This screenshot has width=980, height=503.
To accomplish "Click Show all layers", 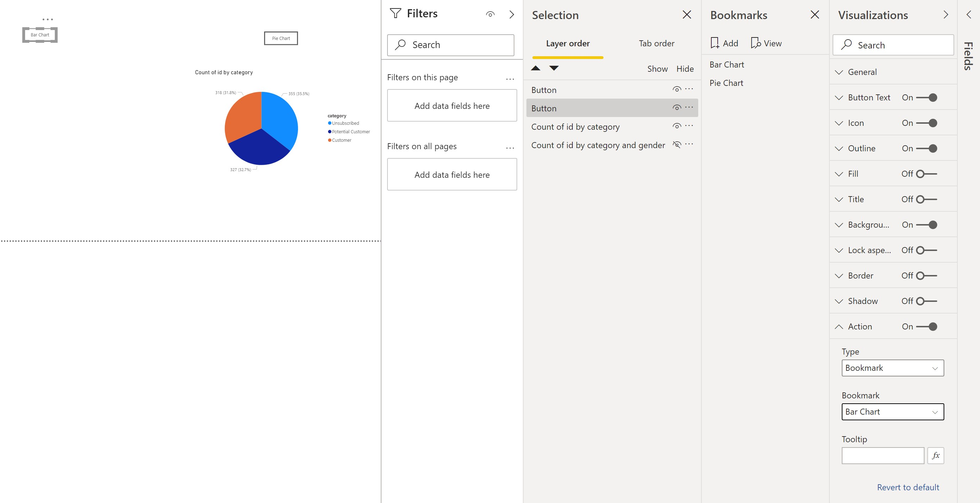I will [657, 69].
